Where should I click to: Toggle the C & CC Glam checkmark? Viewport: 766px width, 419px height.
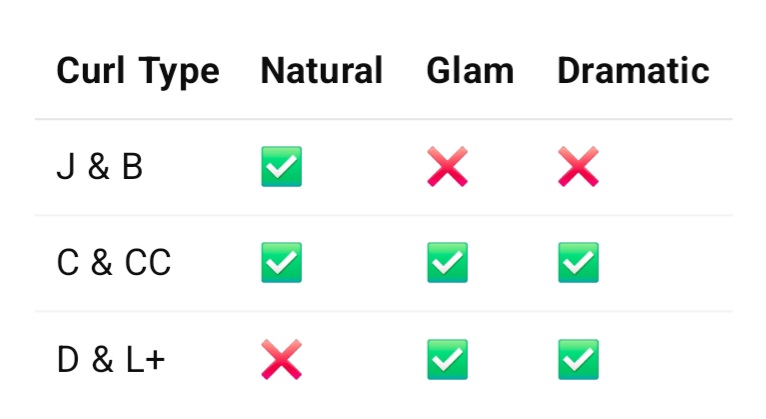click(x=446, y=263)
